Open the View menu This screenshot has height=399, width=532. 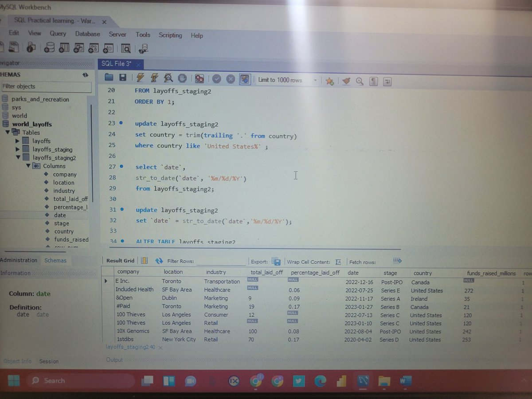click(x=35, y=33)
